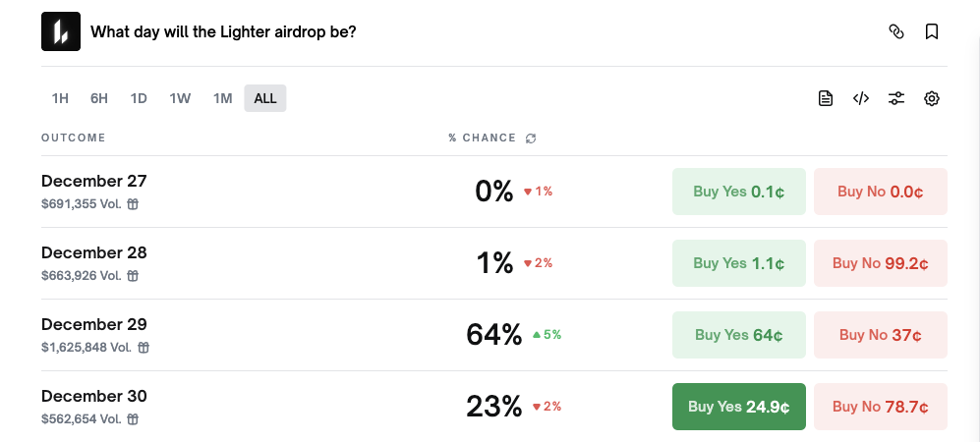This screenshot has height=442, width=980.
Task: Click gift icon under December 29
Action: (x=143, y=347)
